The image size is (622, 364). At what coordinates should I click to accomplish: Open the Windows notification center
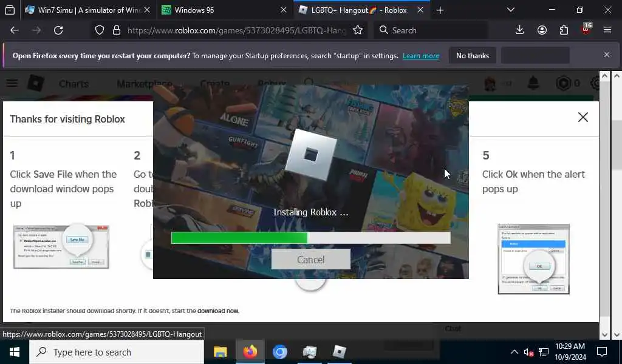click(602, 352)
